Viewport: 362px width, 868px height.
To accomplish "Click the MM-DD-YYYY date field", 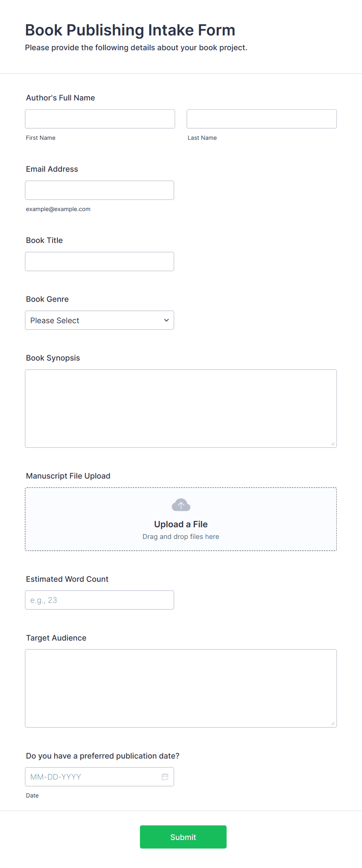I will tap(100, 777).
